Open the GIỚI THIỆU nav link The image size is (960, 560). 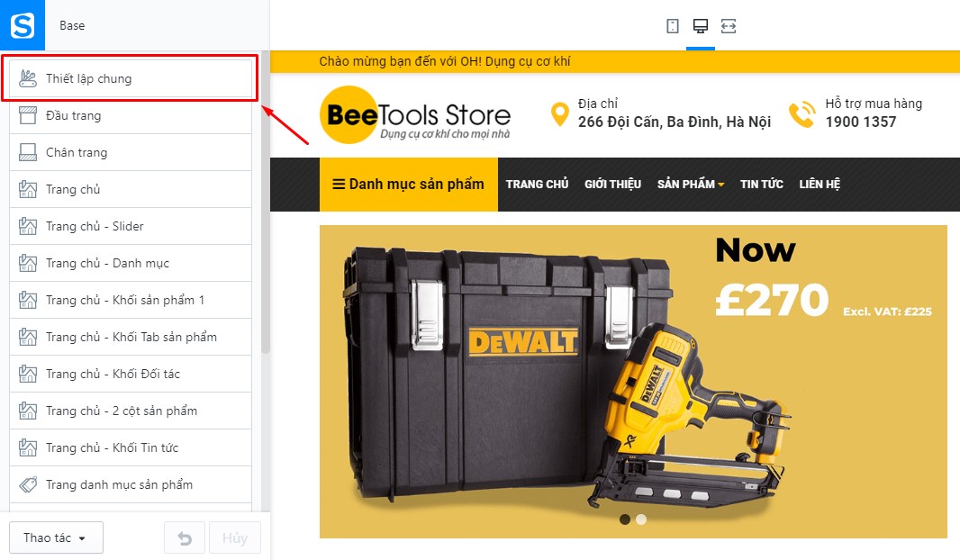[613, 185]
